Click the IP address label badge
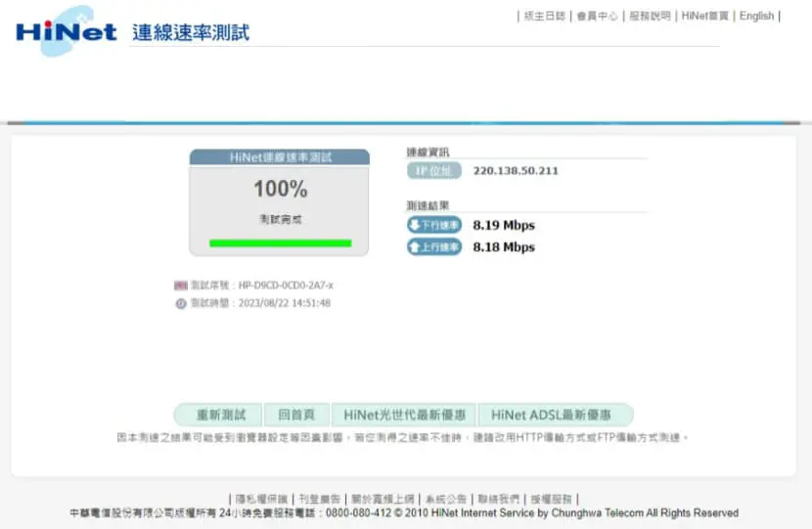812x529 pixels. pyautogui.click(x=434, y=170)
